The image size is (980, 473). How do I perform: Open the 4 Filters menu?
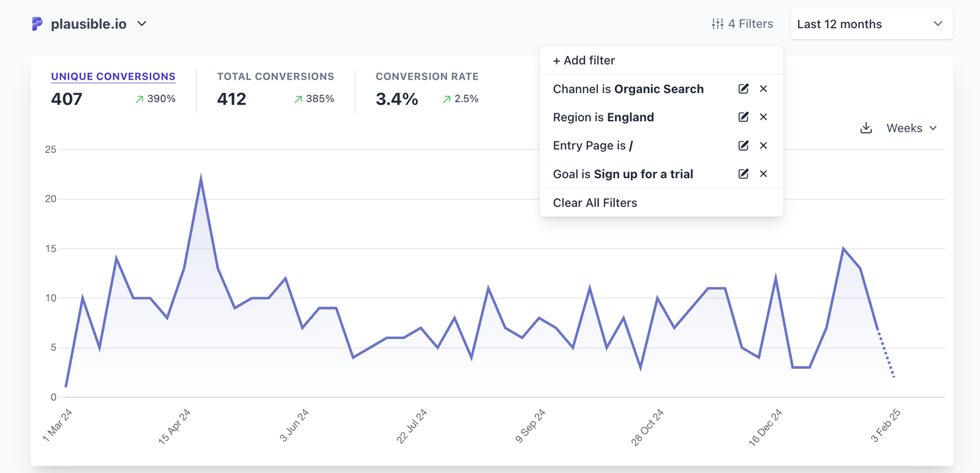(x=742, y=24)
